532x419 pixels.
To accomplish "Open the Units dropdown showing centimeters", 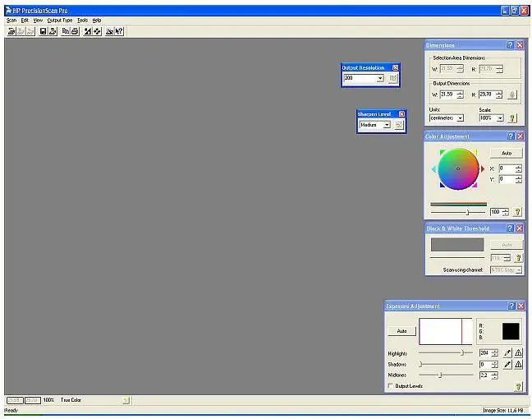I will [x=460, y=118].
